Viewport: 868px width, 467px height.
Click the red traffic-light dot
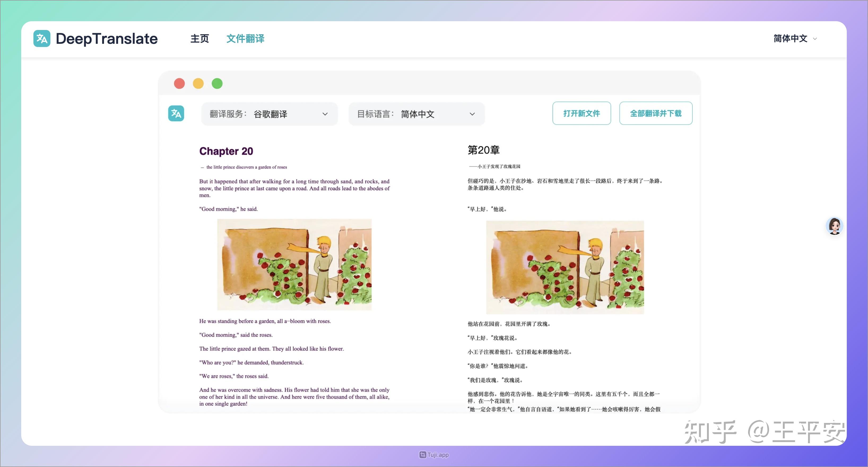pos(180,83)
